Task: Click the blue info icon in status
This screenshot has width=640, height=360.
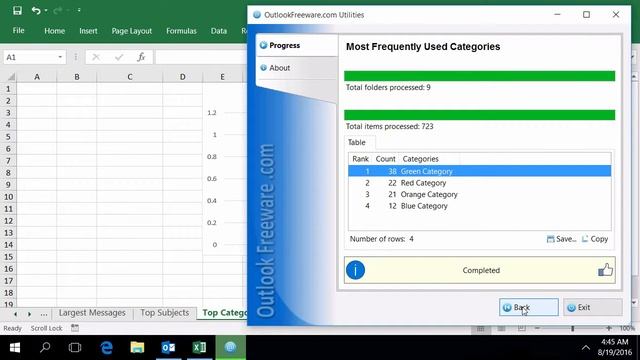Action: tap(355, 270)
